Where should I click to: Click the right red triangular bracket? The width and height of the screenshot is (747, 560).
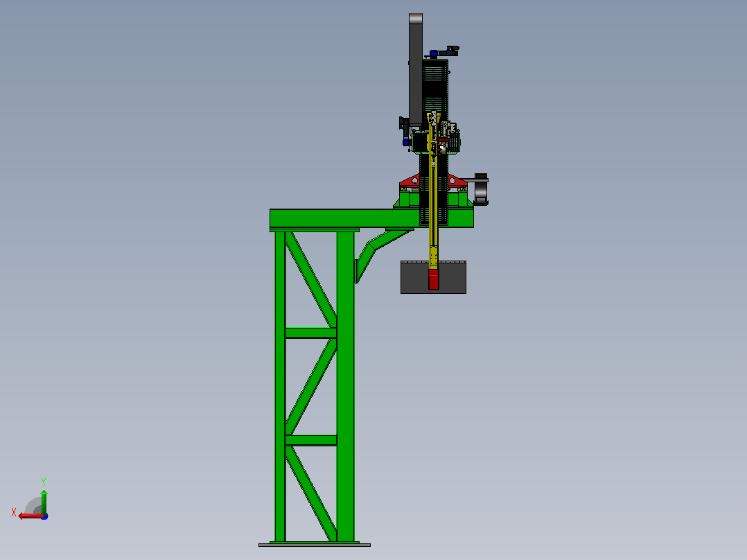click(457, 181)
